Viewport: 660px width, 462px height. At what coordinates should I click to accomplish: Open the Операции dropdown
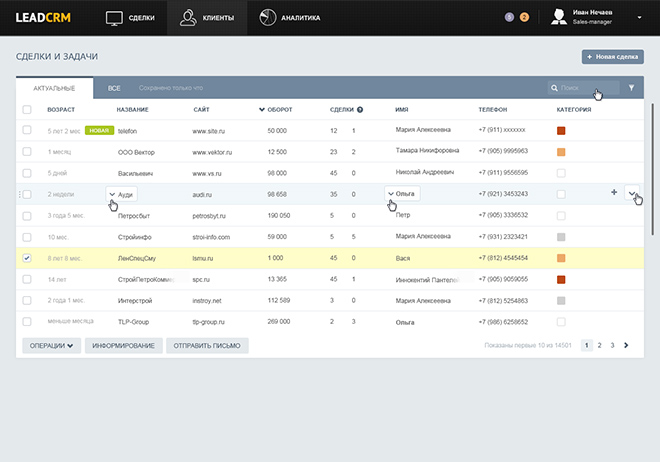[48, 345]
